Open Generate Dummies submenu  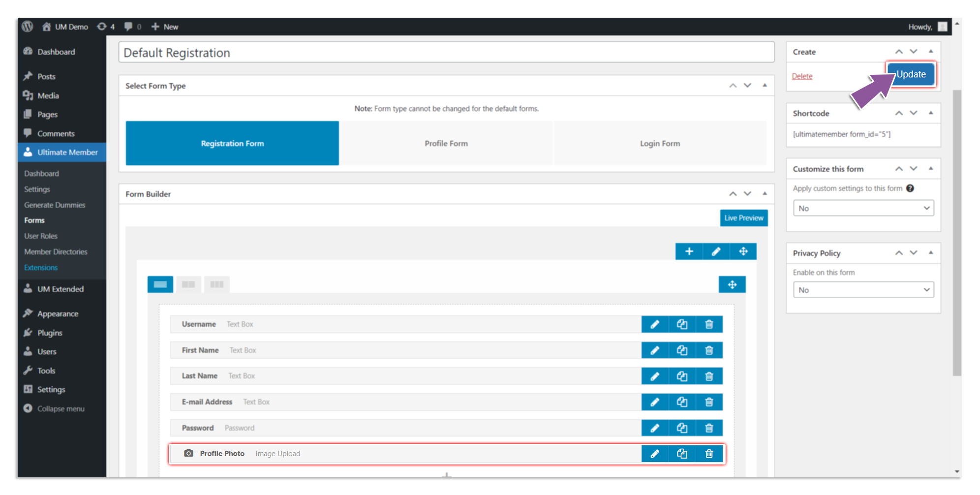pyautogui.click(x=55, y=205)
